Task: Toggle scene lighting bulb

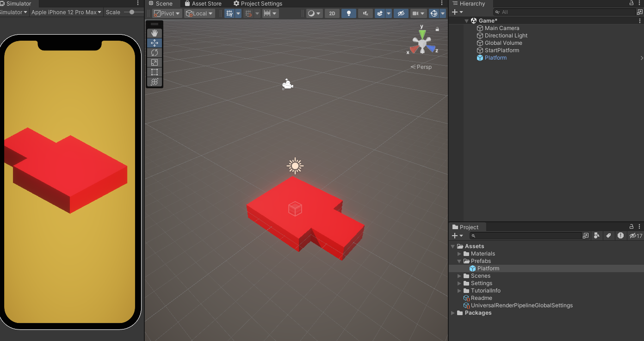Action: (x=349, y=13)
